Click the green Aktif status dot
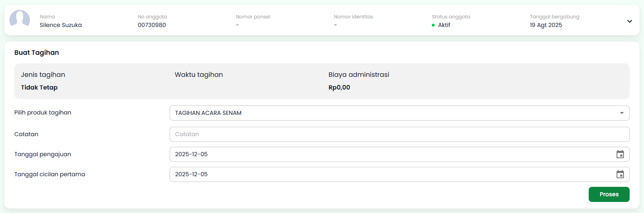The image size is (644, 213). (x=433, y=25)
